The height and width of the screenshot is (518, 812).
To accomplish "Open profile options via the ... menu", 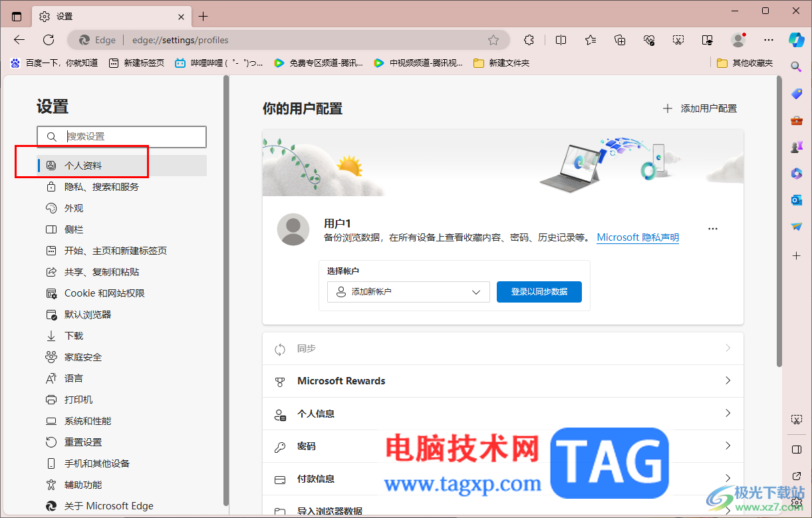I will pyautogui.click(x=712, y=228).
